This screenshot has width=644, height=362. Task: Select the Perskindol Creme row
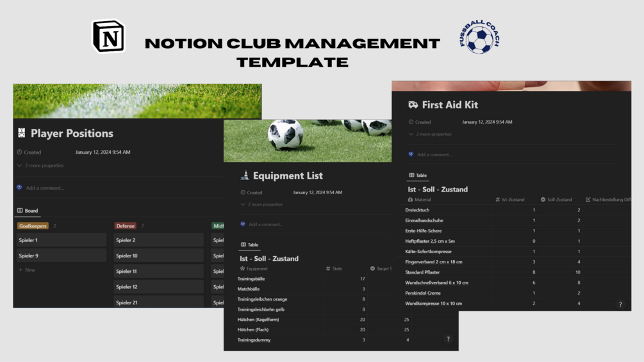[x=513, y=293]
